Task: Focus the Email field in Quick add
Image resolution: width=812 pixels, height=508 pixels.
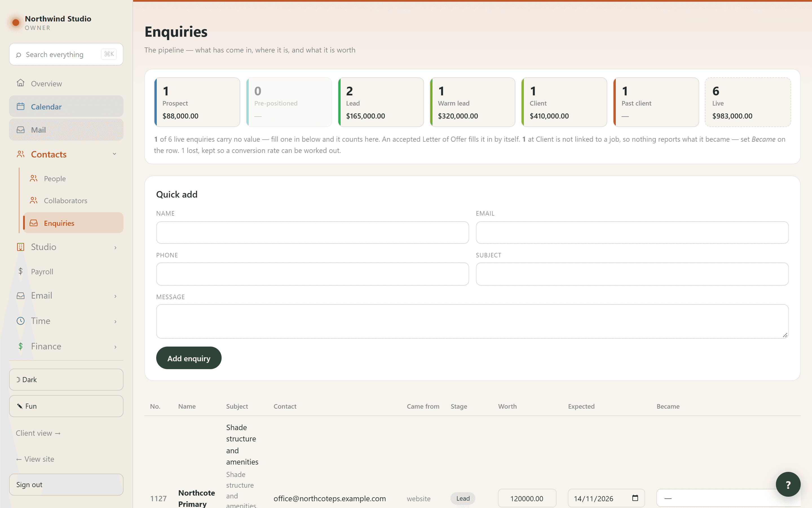Action: [x=632, y=233]
